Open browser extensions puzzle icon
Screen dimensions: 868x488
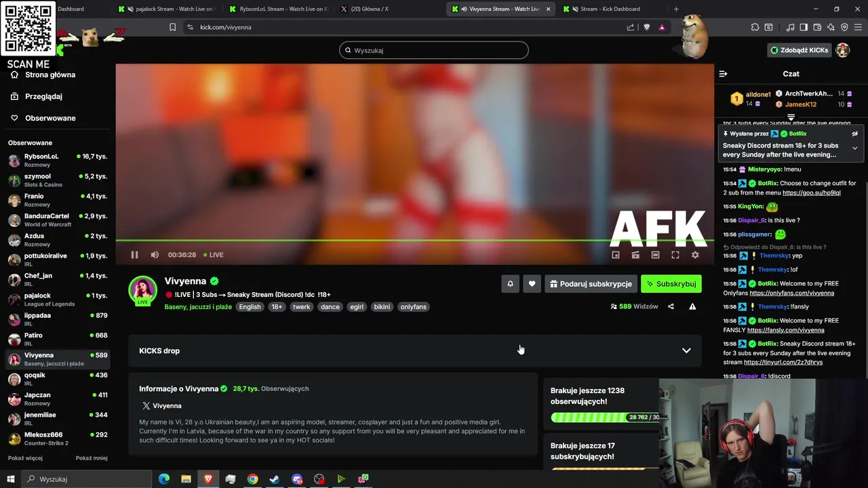coord(755,27)
